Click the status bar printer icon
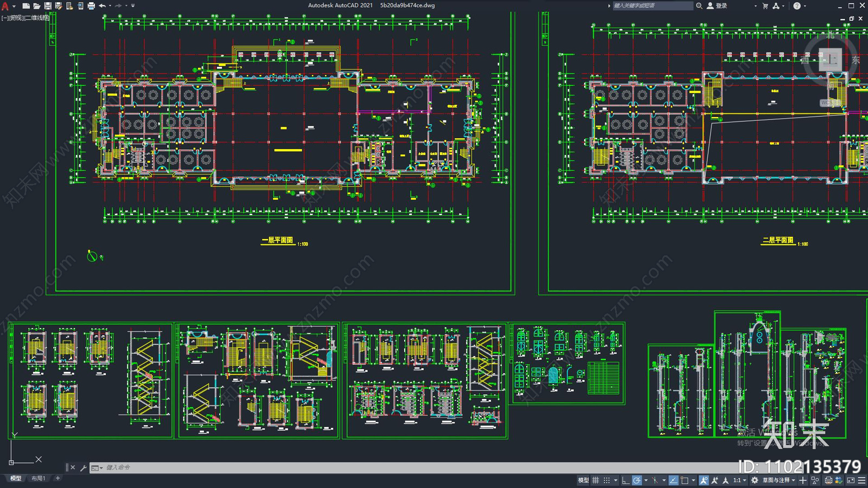The height and width of the screenshot is (488, 868). tap(828, 480)
